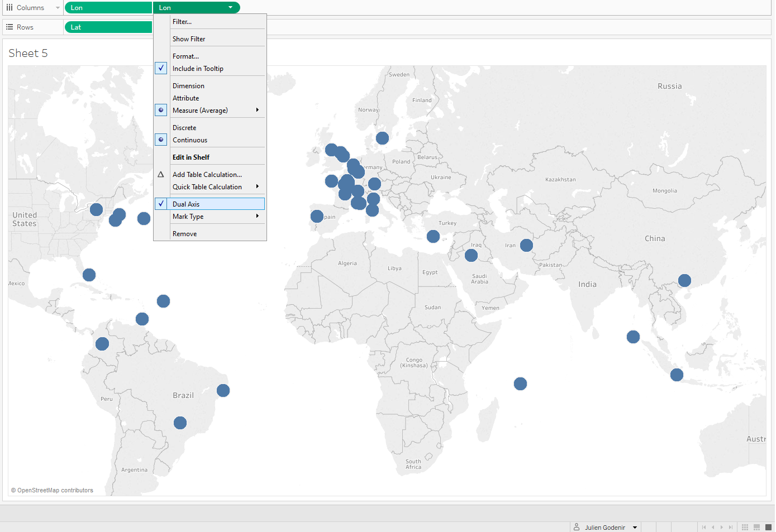Choose Add Table Calculation from menu

[207, 175]
